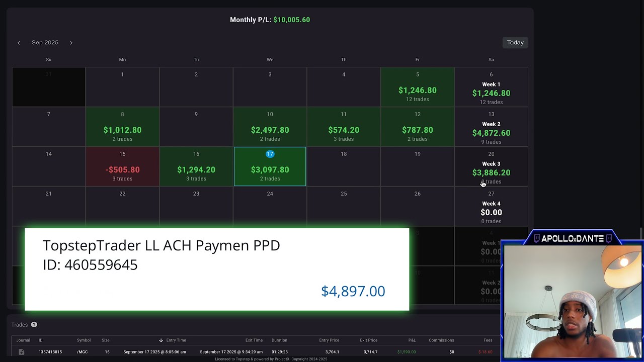Select day cell for September 24
Viewport: 644px width, 362px height.
pyautogui.click(x=270, y=206)
